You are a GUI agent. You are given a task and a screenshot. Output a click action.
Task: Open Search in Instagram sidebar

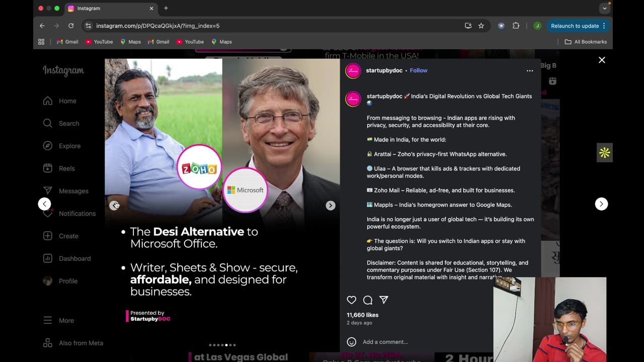tap(61, 123)
